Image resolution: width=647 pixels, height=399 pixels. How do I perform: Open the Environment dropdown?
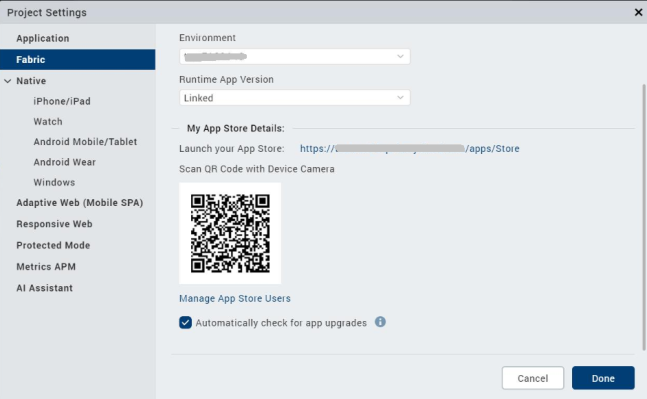click(295, 57)
